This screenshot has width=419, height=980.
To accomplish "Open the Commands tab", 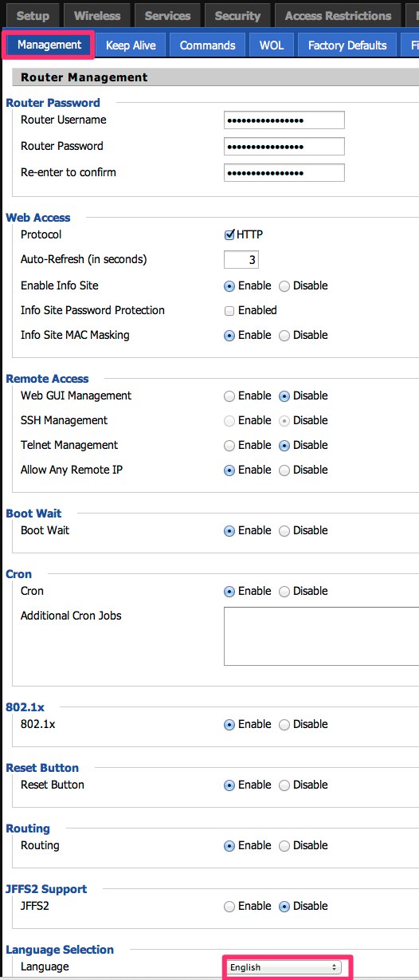I will point(207,45).
